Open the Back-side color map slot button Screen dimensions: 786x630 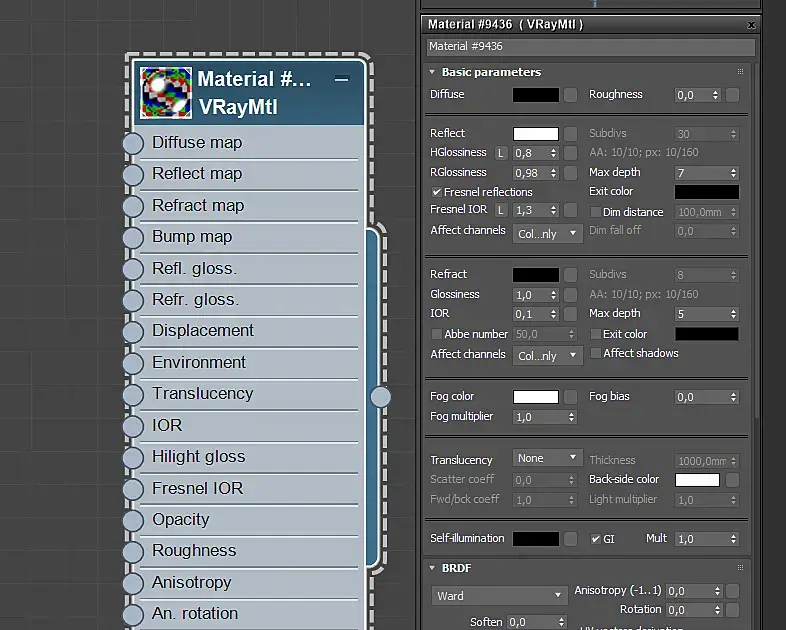[x=732, y=480]
